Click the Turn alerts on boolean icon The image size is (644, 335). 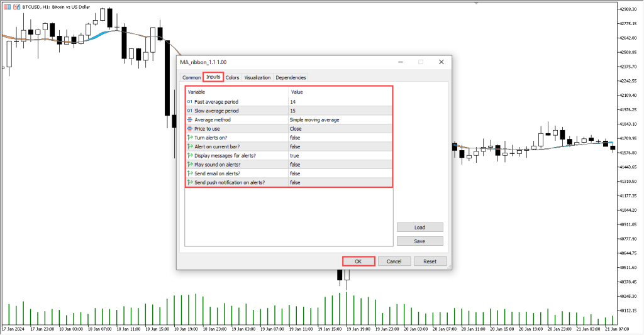190,138
